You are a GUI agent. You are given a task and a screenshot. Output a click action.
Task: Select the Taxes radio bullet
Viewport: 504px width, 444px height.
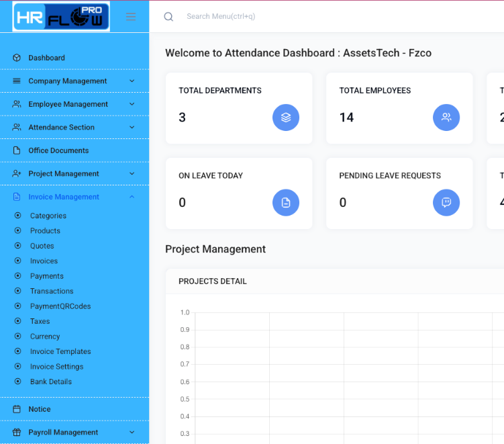click(x=17, y=321)
